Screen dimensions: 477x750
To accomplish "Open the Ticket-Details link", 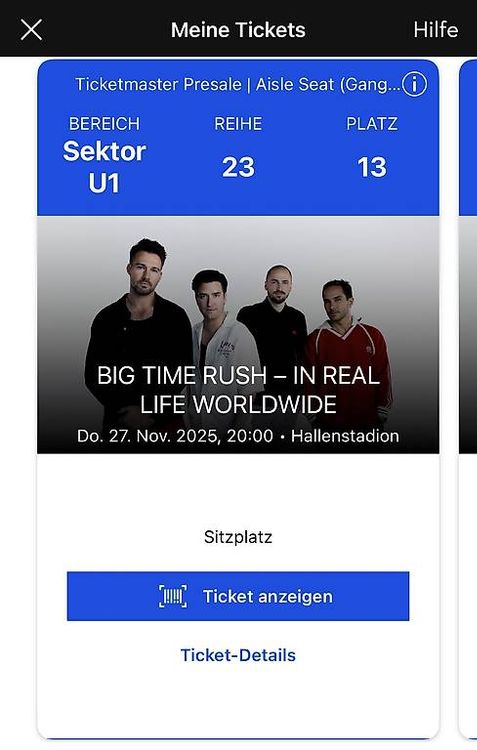I will (238, 655).
